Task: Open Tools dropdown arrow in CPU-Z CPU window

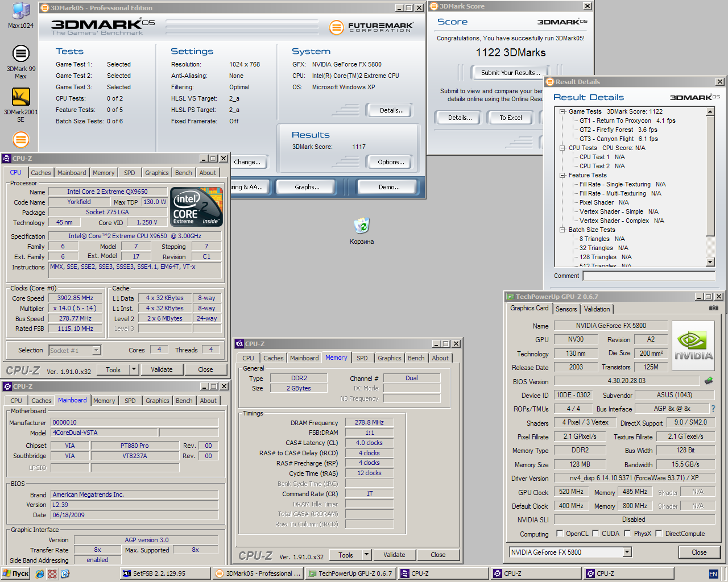Action: click(134, 369)
